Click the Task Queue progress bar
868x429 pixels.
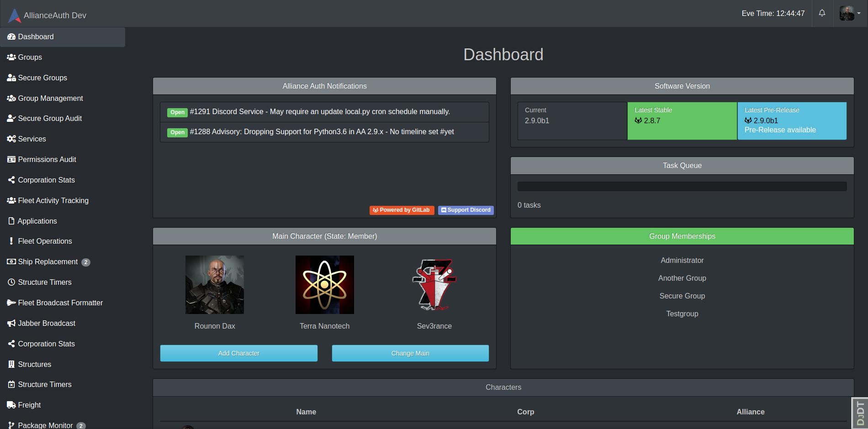pyautogui.click(x=682, y=186)
